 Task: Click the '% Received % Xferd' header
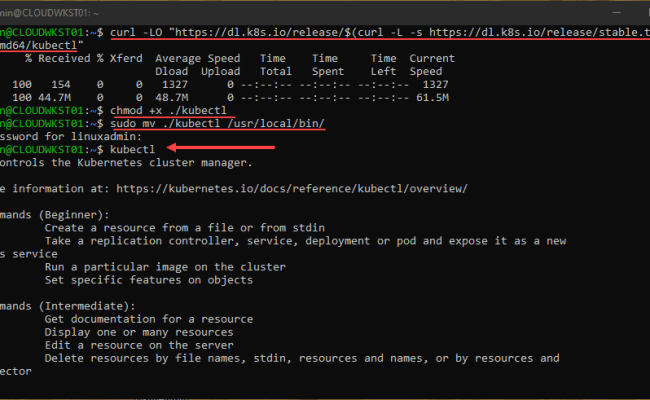83,58
